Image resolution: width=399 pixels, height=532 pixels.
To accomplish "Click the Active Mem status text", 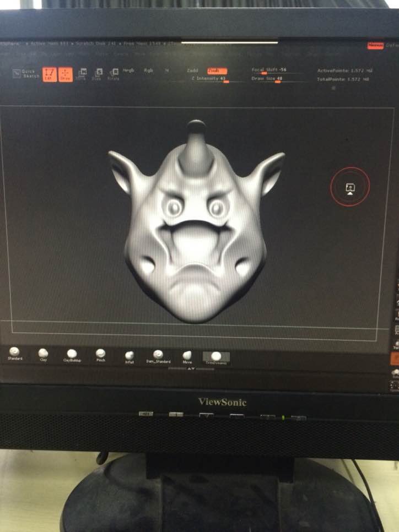I will tap(50, 44).
